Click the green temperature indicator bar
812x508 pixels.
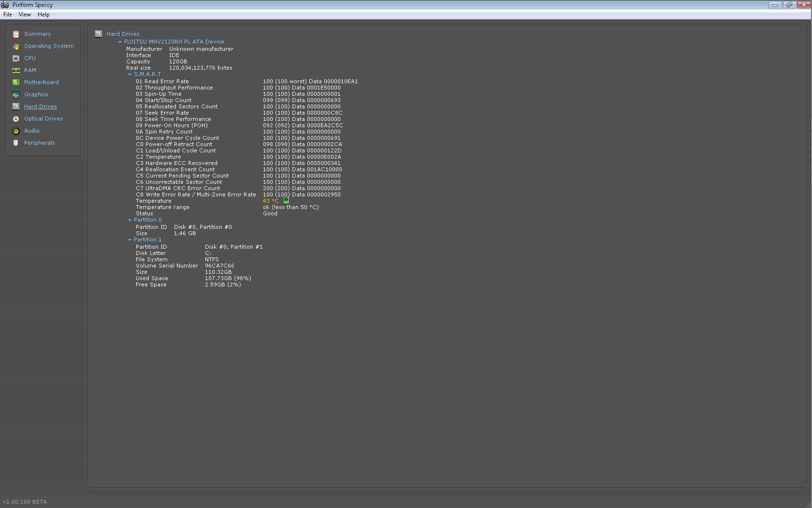pyautogui.click(x=286, y=200)
